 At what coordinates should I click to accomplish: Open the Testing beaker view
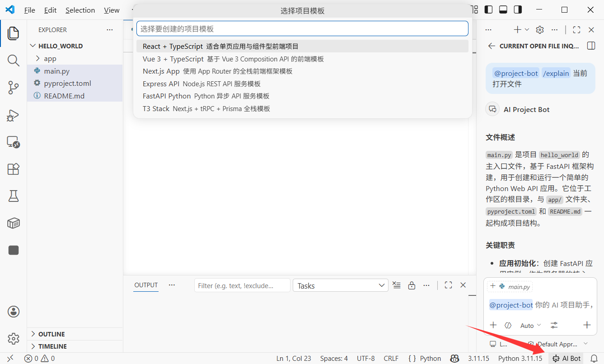13,196
